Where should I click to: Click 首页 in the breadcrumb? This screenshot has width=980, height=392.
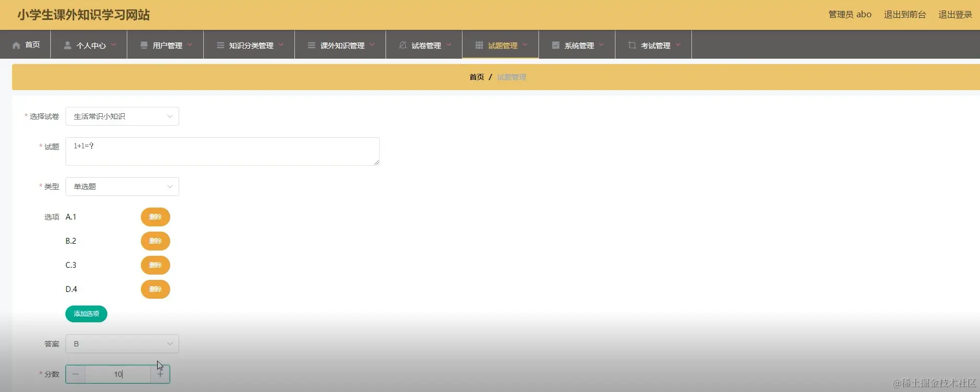477,77
